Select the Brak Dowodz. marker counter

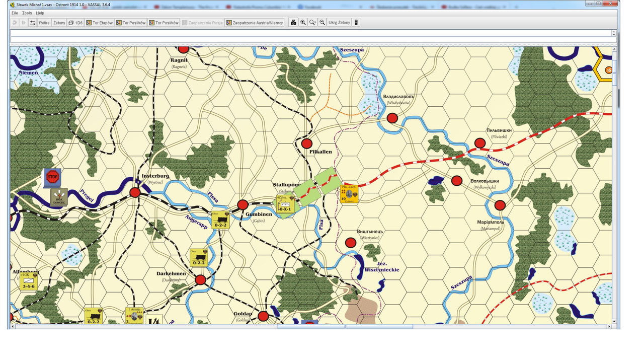coord(58,197)
